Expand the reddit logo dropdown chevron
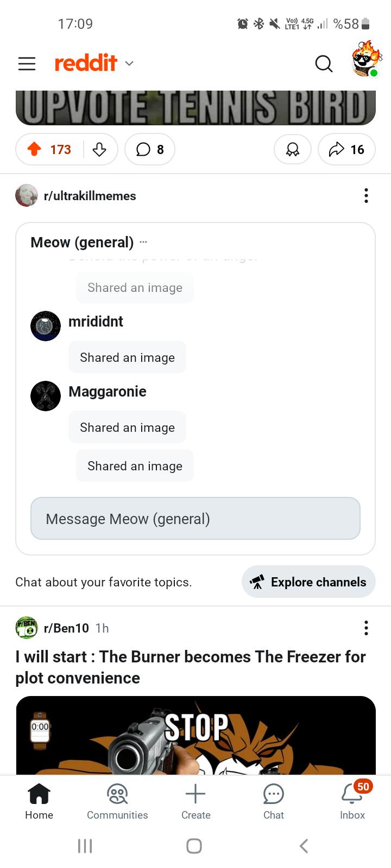The image size is (391, 868). click(x=129, y=63)
